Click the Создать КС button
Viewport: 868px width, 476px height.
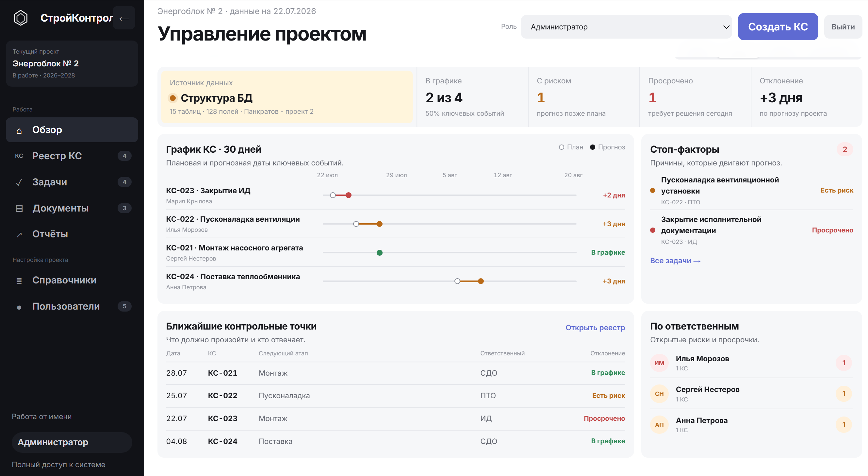point(778,26)
